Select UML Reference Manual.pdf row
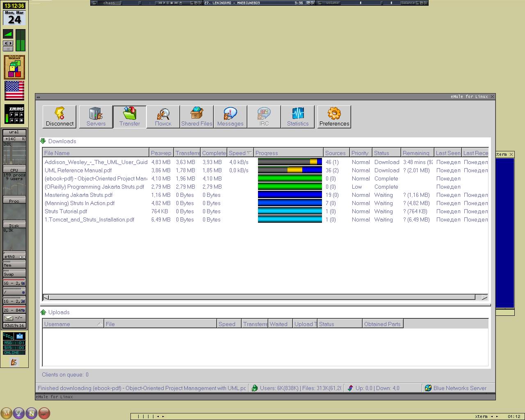The height and width of the screenshot is (420, 525). pyautogui.click(x=265, y=170)
